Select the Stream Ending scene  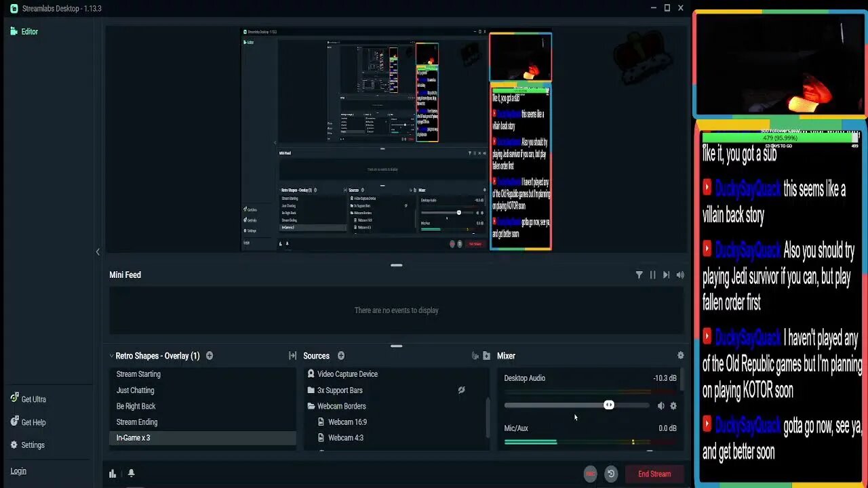coord(202,422)
